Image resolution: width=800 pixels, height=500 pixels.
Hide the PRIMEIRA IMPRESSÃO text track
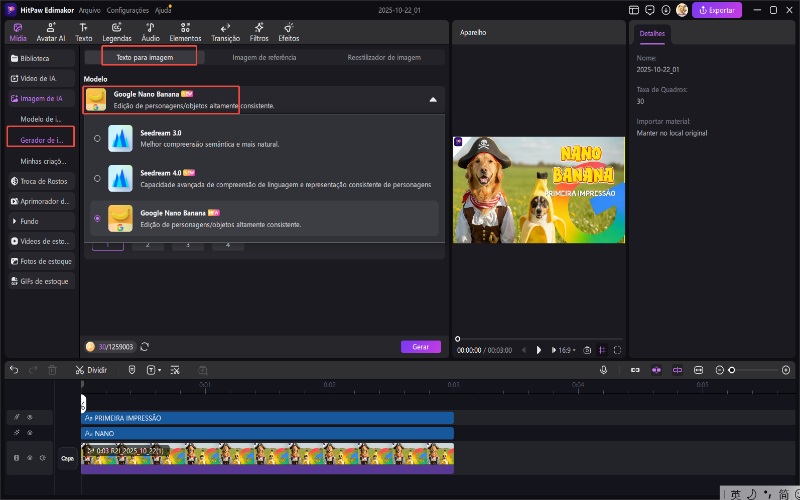(x=30, y=417)
